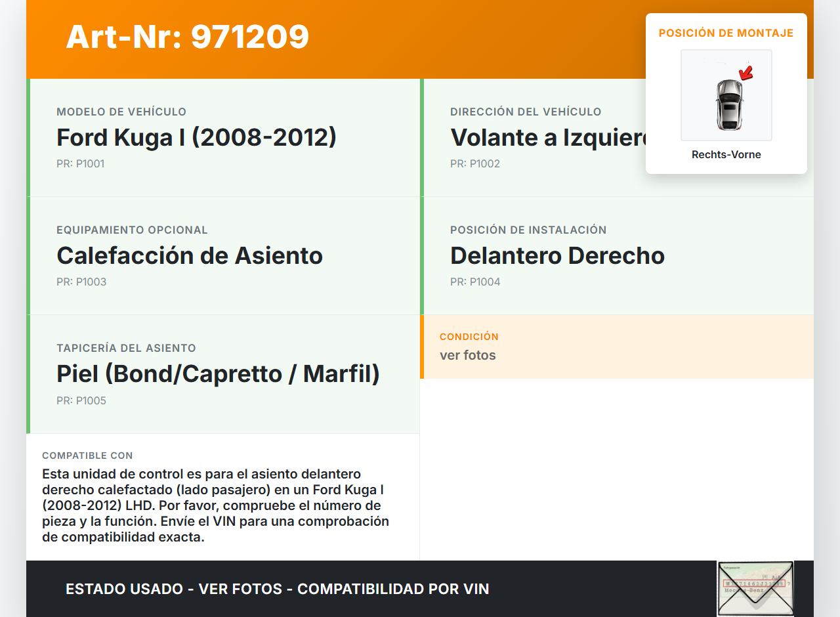The image size is (840, 617).
Task: Click the PR: P1005 code
Action: pyautogui.click(x=81, y=400)
